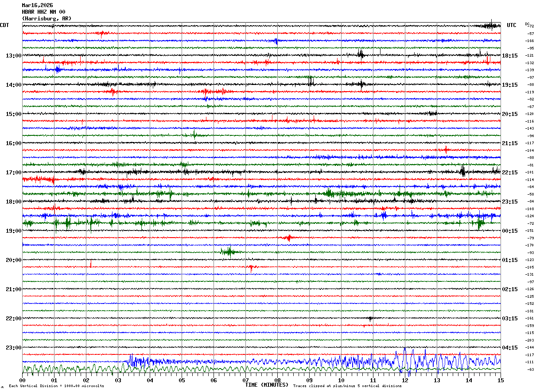
Task: Click the Each Vertical Division scale note
Action: point(56,386)
